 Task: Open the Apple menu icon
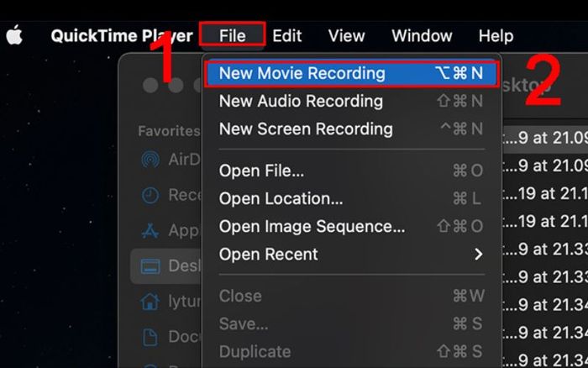[14, 35]
